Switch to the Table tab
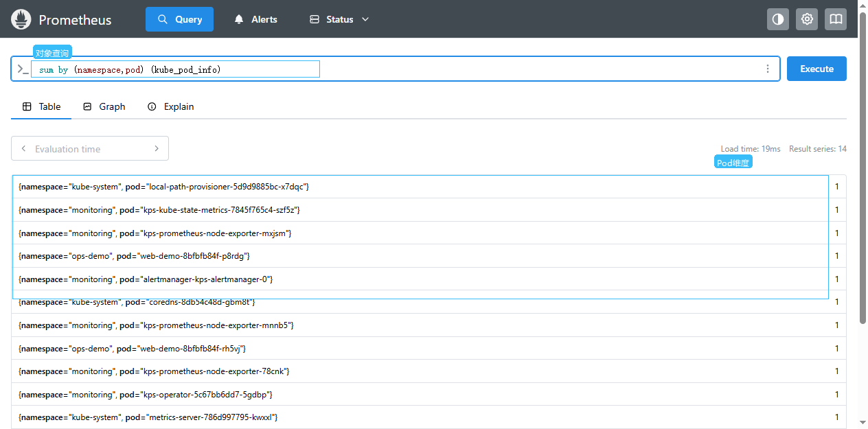868x429 pixels. pos(41,106)
